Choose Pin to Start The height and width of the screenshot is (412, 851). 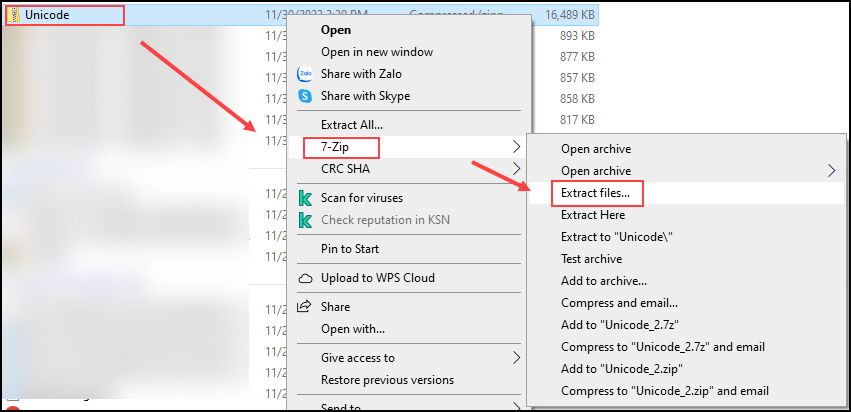click(350, 249)
